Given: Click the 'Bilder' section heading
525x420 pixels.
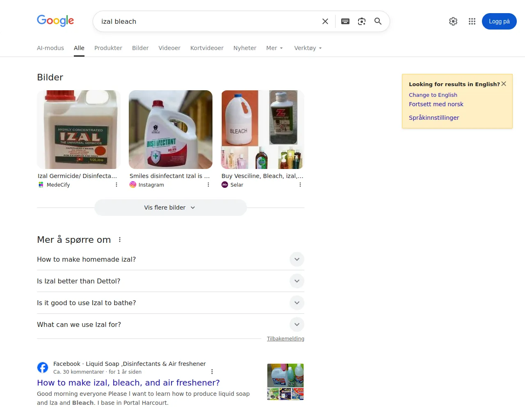Looking at the screenshot, I should click(x=50, y=77).
